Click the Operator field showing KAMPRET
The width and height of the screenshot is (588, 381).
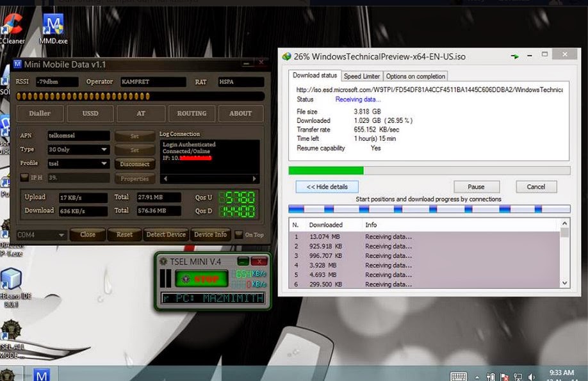pos(153,82)
